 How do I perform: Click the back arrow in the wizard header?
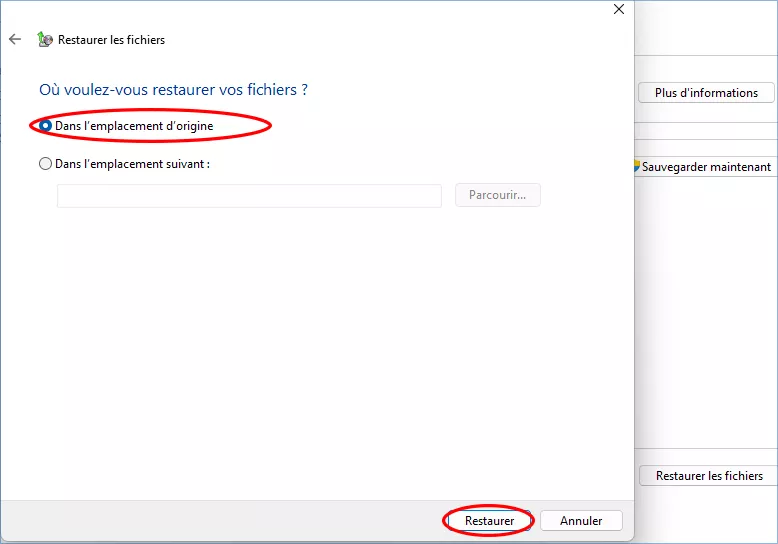click(x=14, y=40)
